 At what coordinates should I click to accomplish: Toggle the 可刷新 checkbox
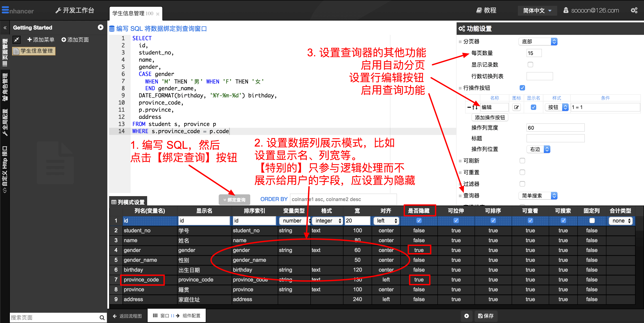pos(522,161)
